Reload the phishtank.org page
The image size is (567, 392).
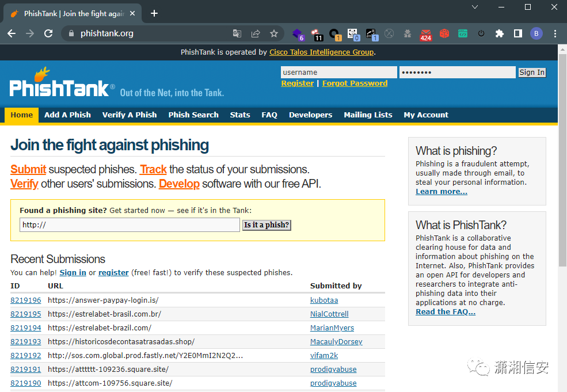(x=48, y=33)
